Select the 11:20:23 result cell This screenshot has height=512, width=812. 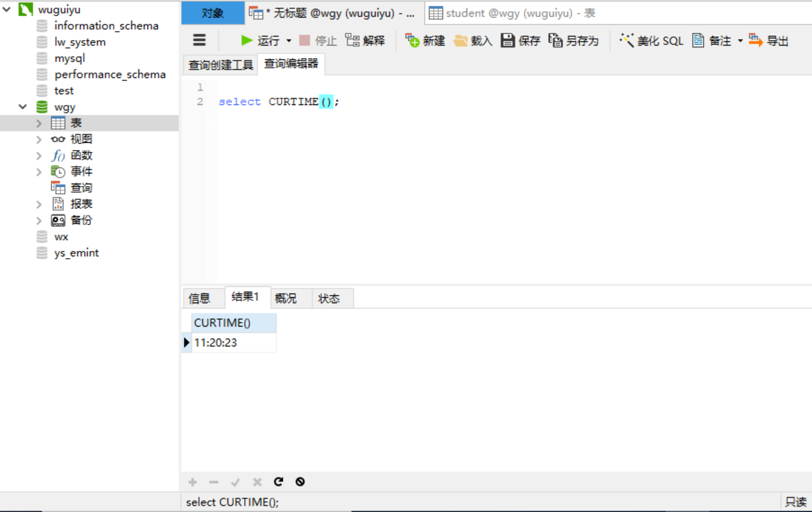[234, 343]
